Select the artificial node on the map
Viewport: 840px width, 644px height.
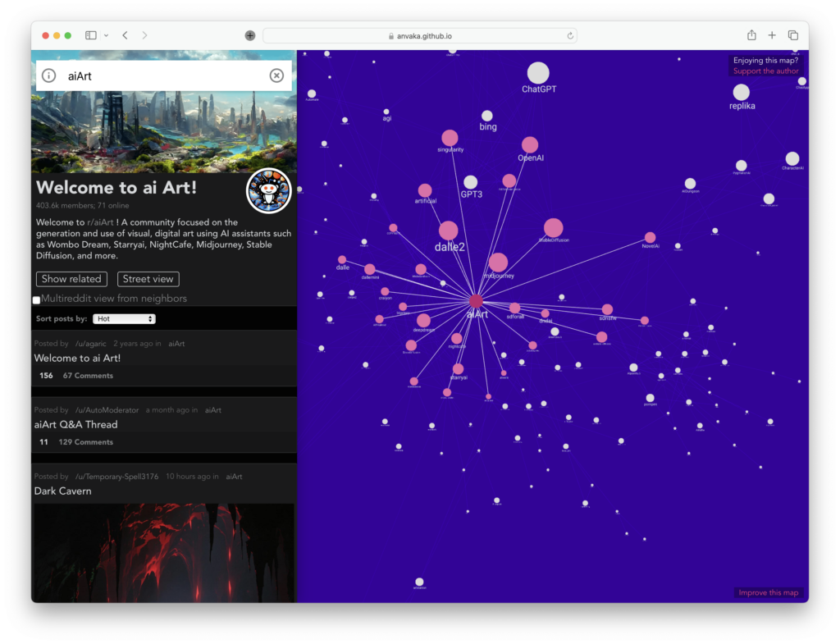(x=425, y=190)
